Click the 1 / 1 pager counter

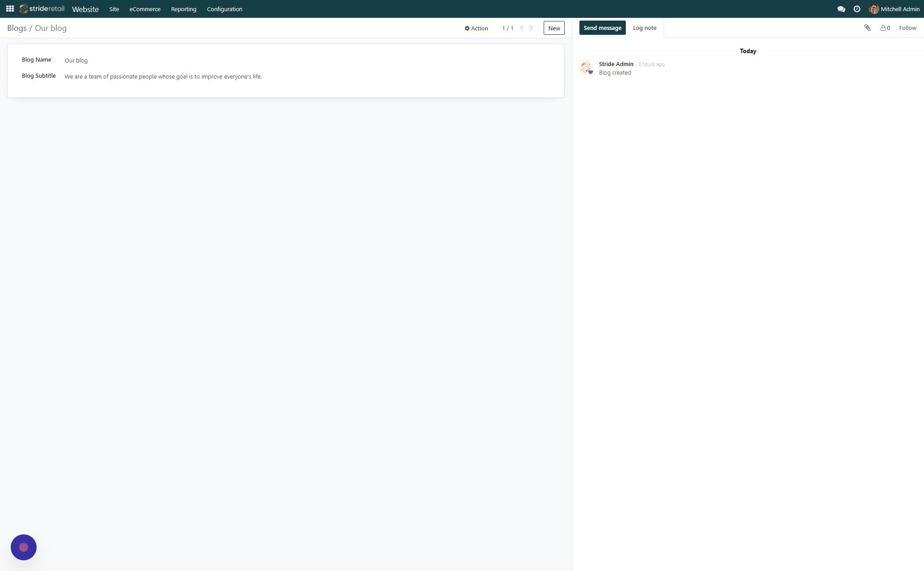(x=508, y=28)
